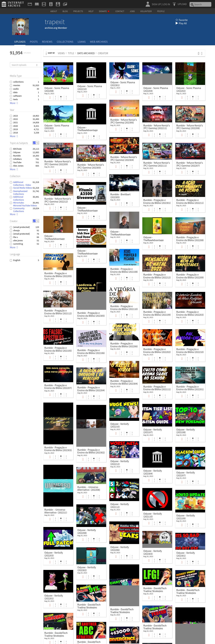Open the Collections tab
Viewport: 215px width, 644px height.
click(65, 42)
